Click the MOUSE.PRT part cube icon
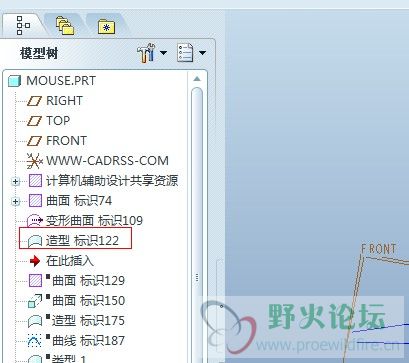Image resolution: width=409 pixels, height=363 pixels. click(14, 81)
